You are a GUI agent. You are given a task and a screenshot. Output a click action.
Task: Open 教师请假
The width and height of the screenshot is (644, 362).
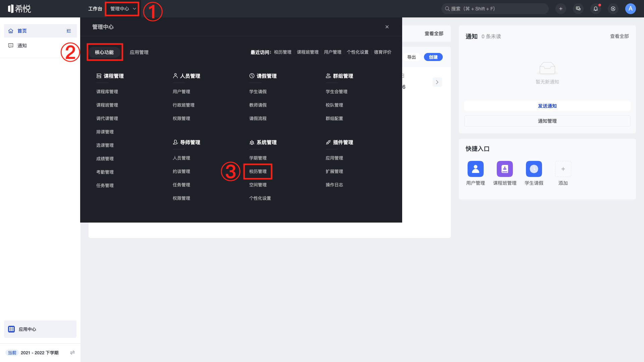tap(258, 105)
